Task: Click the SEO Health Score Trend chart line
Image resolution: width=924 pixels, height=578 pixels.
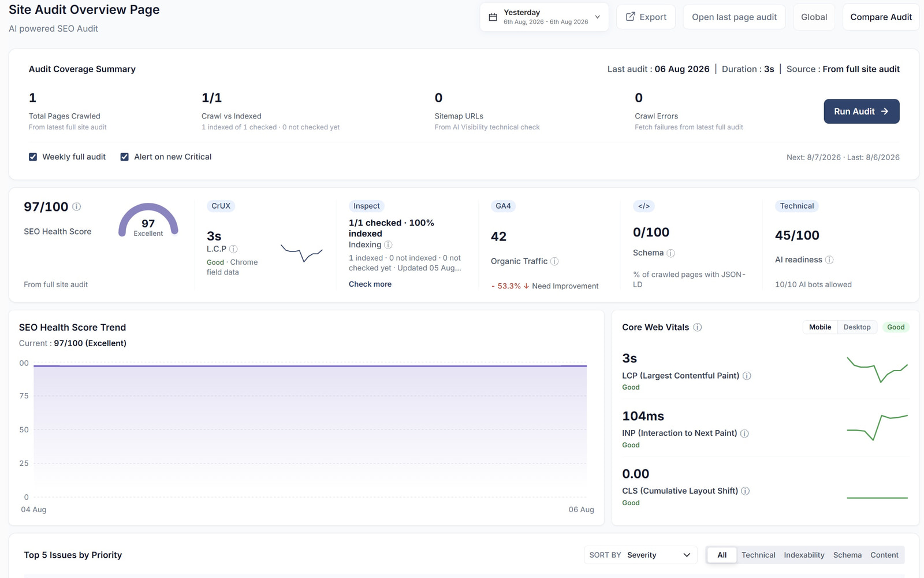Action: [310, 366]
